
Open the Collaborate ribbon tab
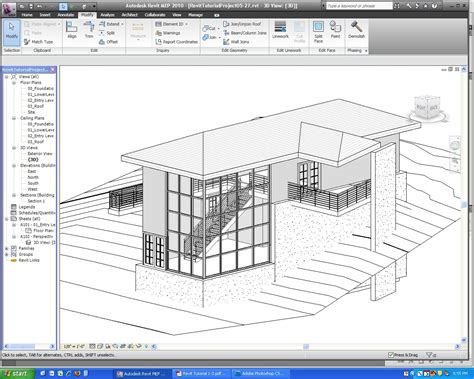tap(155, 15)
